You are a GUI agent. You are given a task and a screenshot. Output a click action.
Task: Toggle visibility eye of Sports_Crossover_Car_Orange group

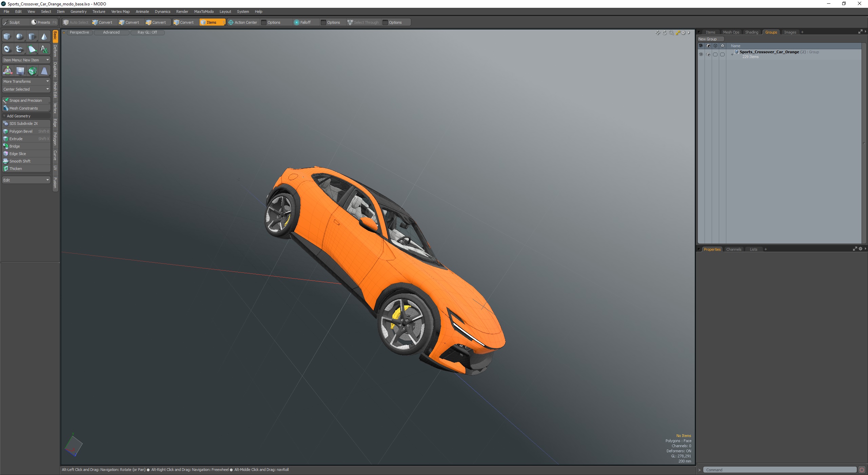[701, 54]
